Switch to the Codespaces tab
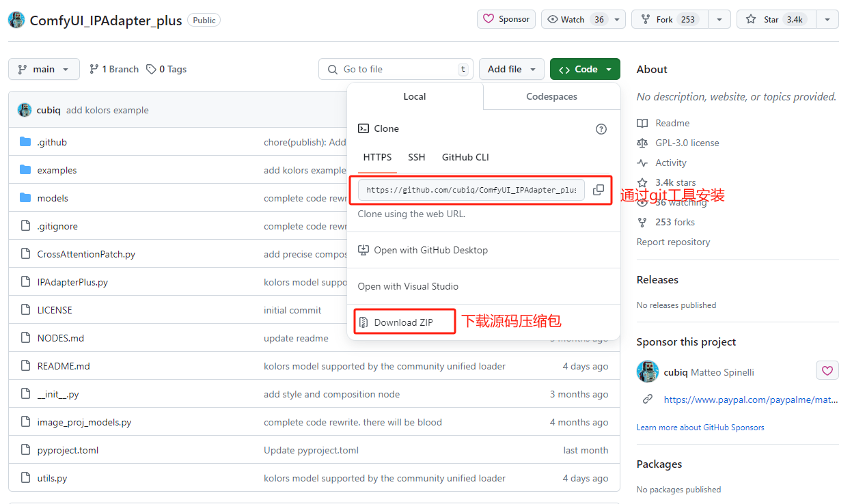The image size is (865, 504). point(551,96)
